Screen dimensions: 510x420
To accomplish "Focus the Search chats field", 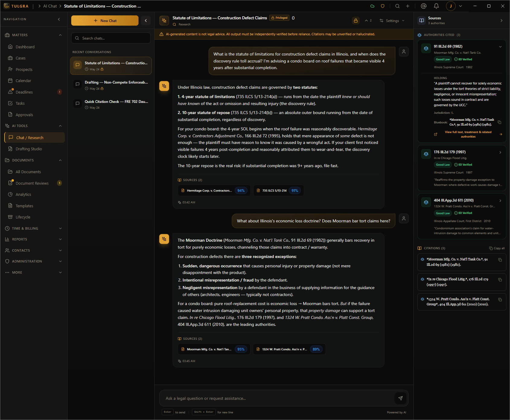I will [x=111, y=38].
